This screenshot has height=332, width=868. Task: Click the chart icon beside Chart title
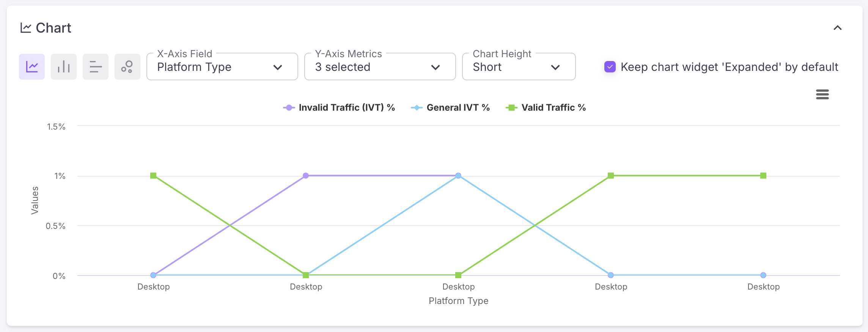point(26,28)
